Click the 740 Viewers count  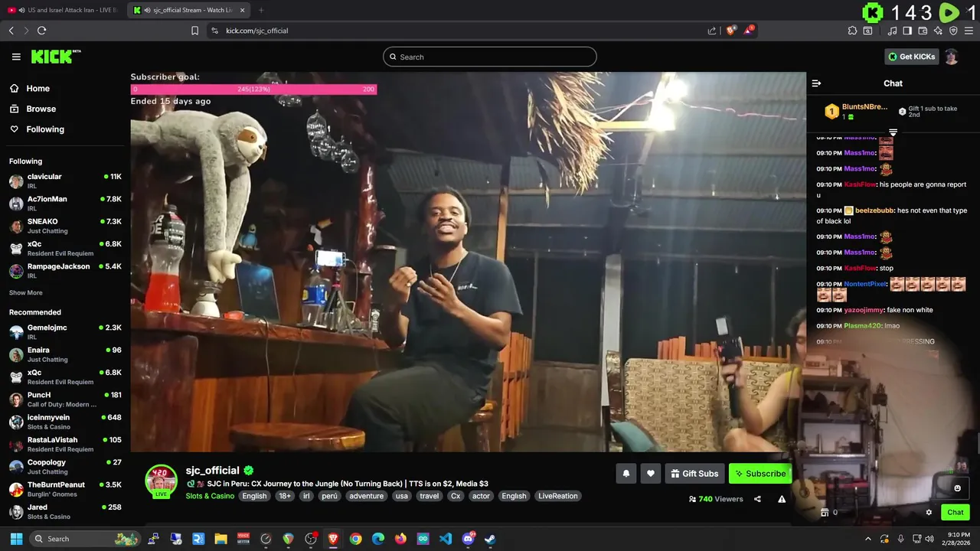716,499
